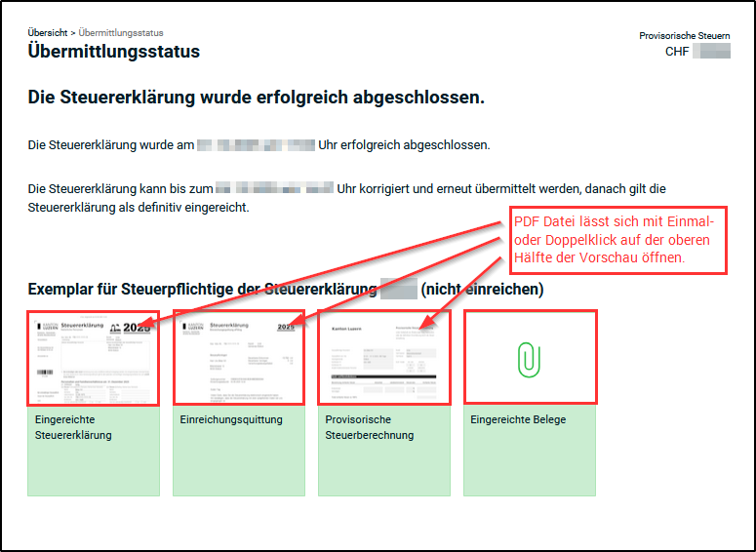This screenshot has width=756, height=552.
Task: Open the Provisorische Steuerberechnung preview thumbnail
Action: tap(384, 357)
